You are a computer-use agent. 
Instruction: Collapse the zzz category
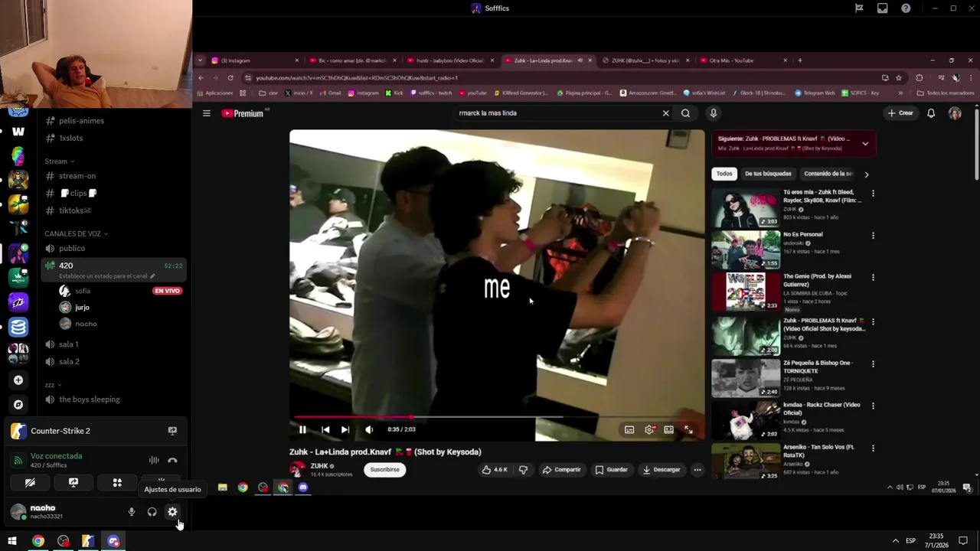(x=53, y=384)
